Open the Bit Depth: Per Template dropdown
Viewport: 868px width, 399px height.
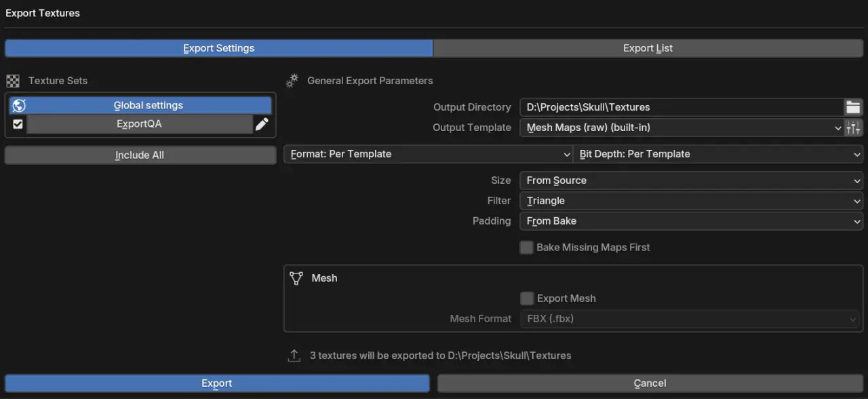pyautogui.click(x=718, y=154)
